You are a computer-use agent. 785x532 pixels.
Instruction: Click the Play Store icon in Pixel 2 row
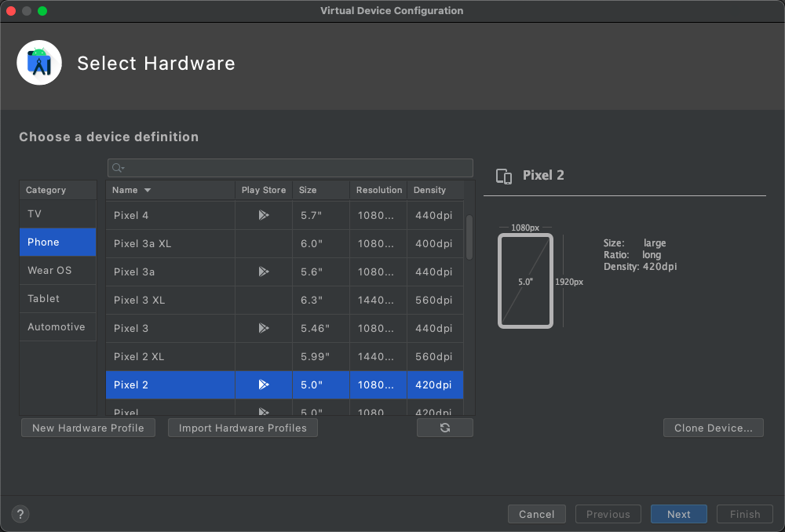(263, 384)
